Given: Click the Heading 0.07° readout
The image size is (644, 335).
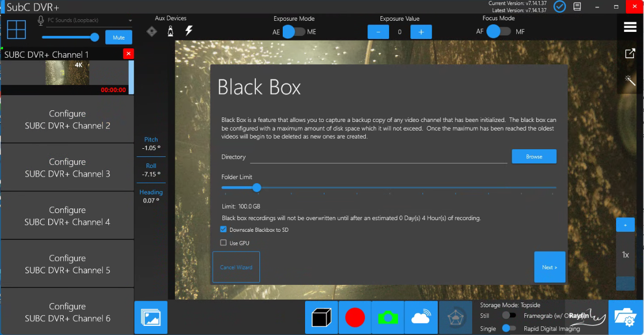Looking at the screenshot, I should coord(151,196).
